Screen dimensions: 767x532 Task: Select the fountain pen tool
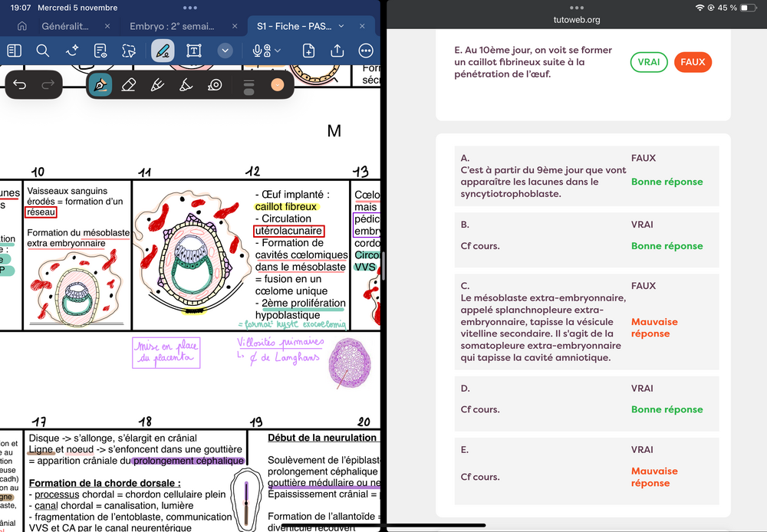coord(100,85)
